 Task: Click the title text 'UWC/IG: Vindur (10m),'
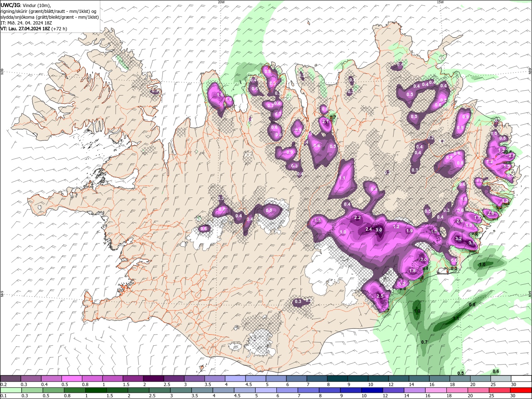point(25,5)
